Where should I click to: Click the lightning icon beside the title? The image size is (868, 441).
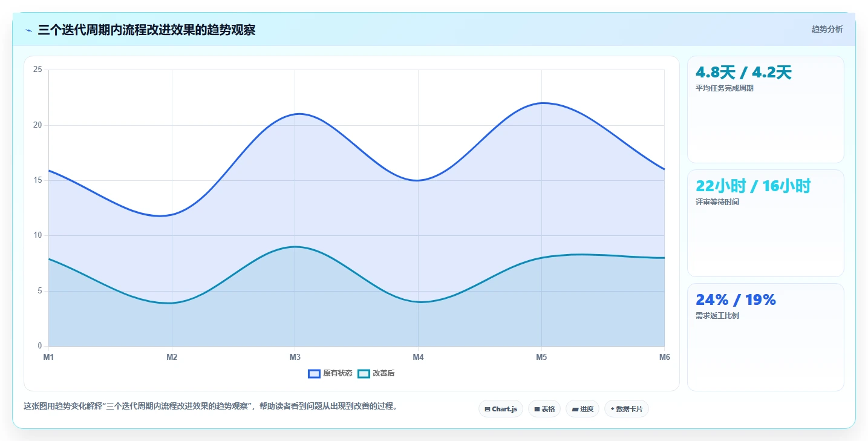point(28,30)
